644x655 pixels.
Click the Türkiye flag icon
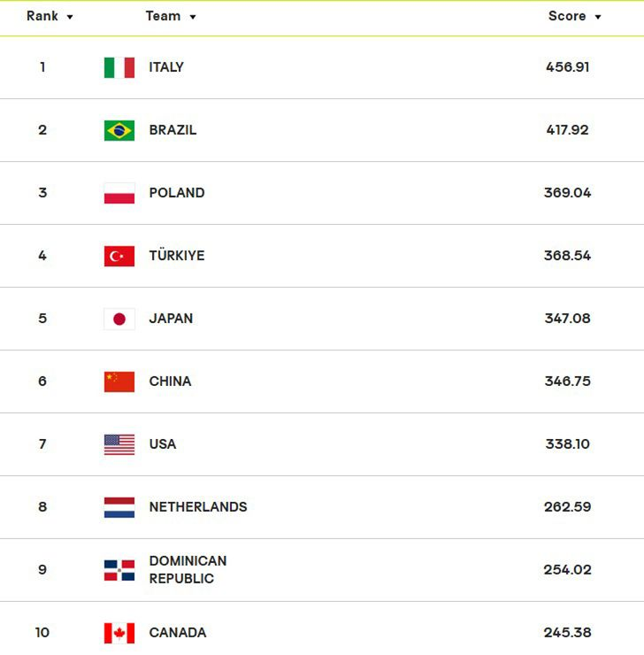pyautogui.click(x=119, y=256)
